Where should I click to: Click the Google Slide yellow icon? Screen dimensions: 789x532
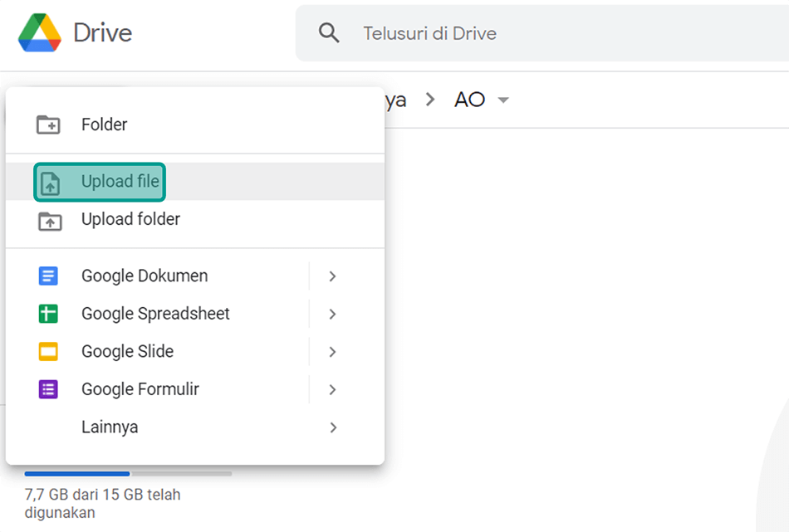click(x=48, y=351)
